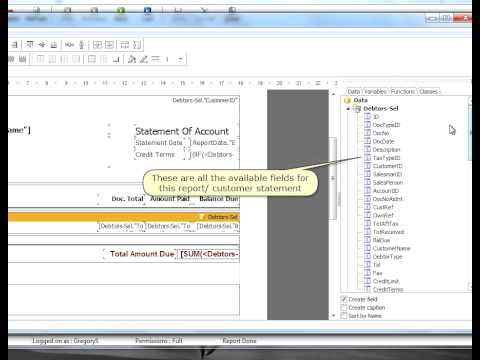The height and width of the screenshot is (360, 480).
Task: Open the Frame Line Style icon
Action: 156,59
